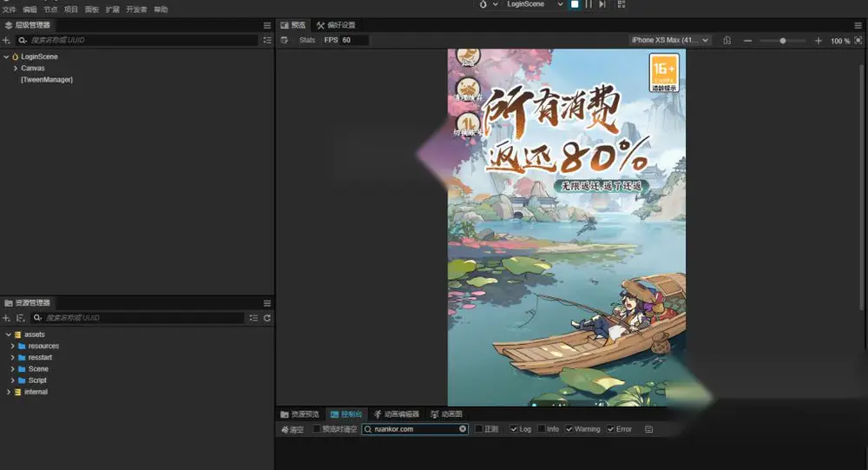Screen dimensions: 868x470
Task: Enable the 正则 regex checkbox
Action: point(479,429)
